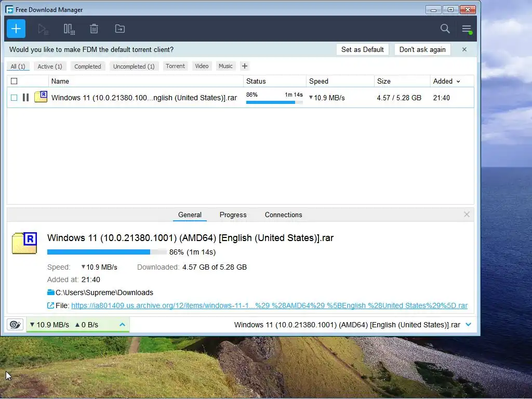Click the start all downloads toolbar icon
The image size is (532, 399).
click(x=43, y=29)
